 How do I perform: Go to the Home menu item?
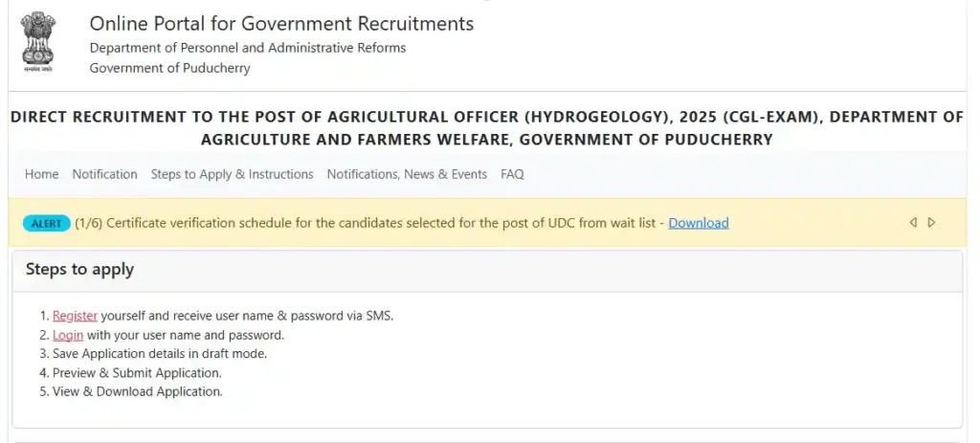click(x=41, y=174)
